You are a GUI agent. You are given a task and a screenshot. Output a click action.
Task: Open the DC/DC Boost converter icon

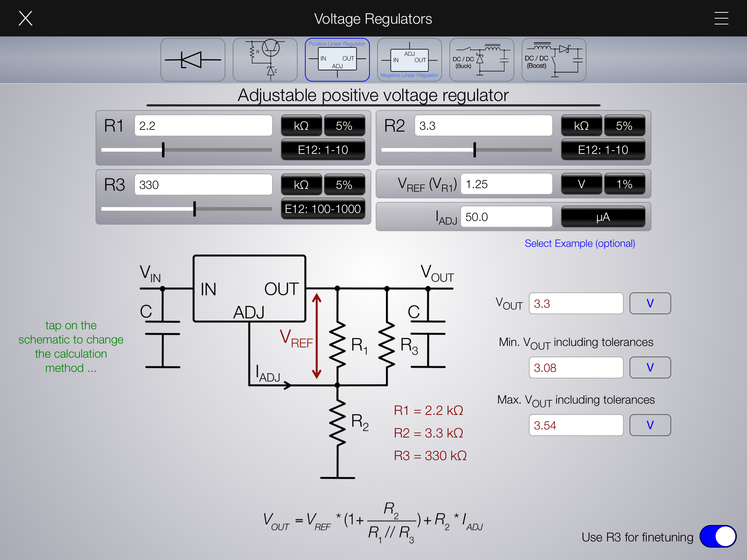(554, 60)
